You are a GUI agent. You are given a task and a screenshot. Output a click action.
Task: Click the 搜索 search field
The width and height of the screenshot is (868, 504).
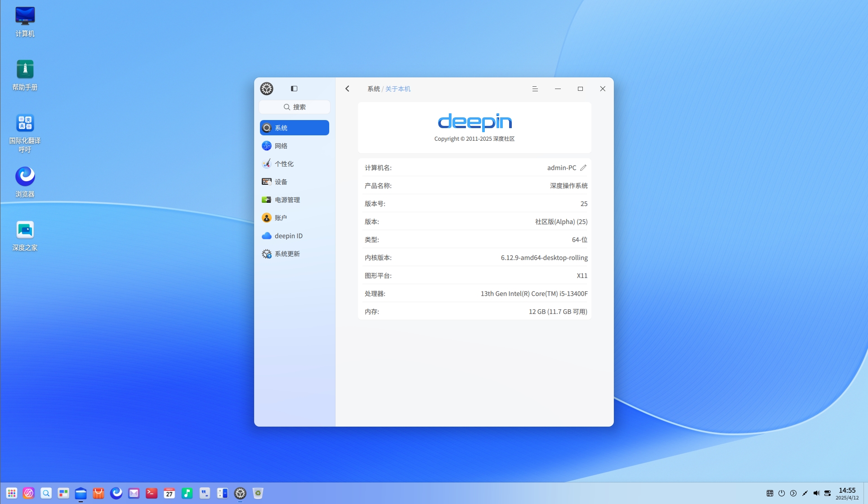coord(295,107)
